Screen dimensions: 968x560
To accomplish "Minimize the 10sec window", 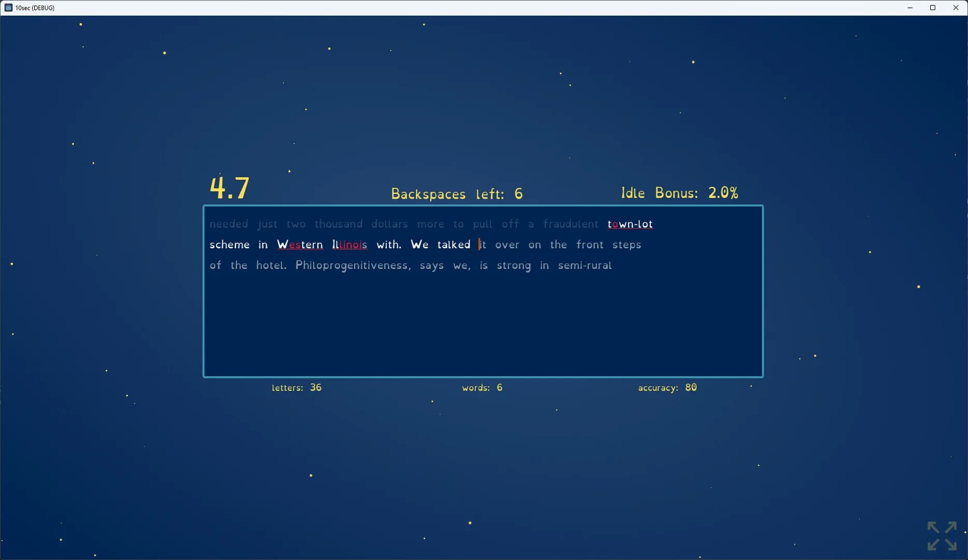I will click(910, 8).
